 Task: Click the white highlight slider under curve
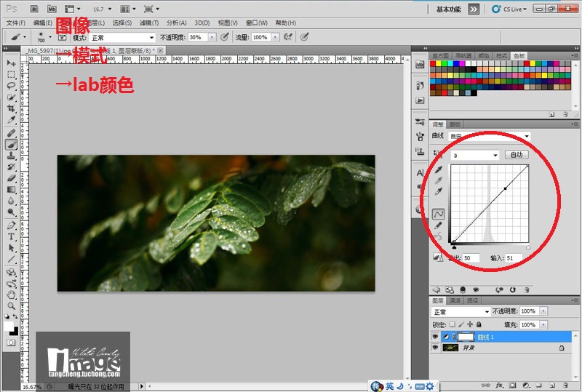point(528,247)
